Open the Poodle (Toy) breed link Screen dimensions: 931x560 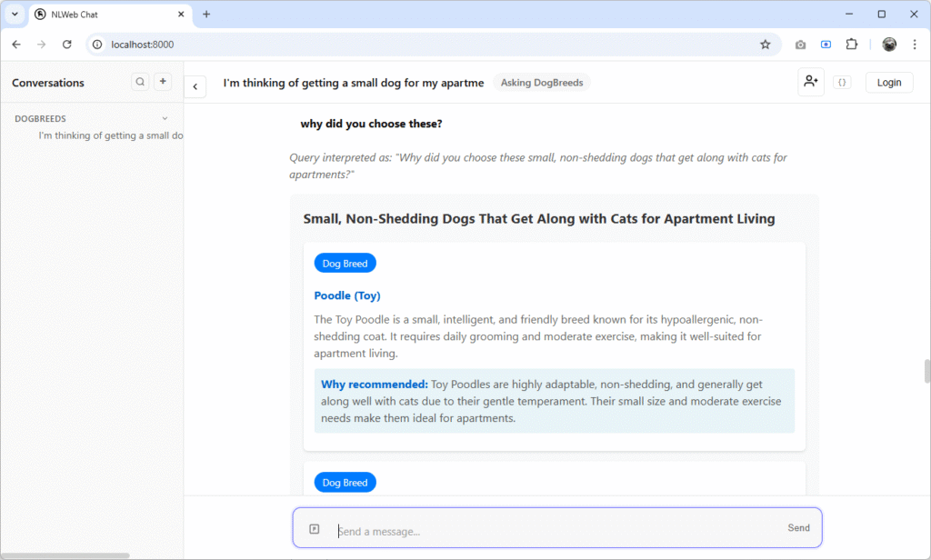pyautogui.click(x=347, y=295)
